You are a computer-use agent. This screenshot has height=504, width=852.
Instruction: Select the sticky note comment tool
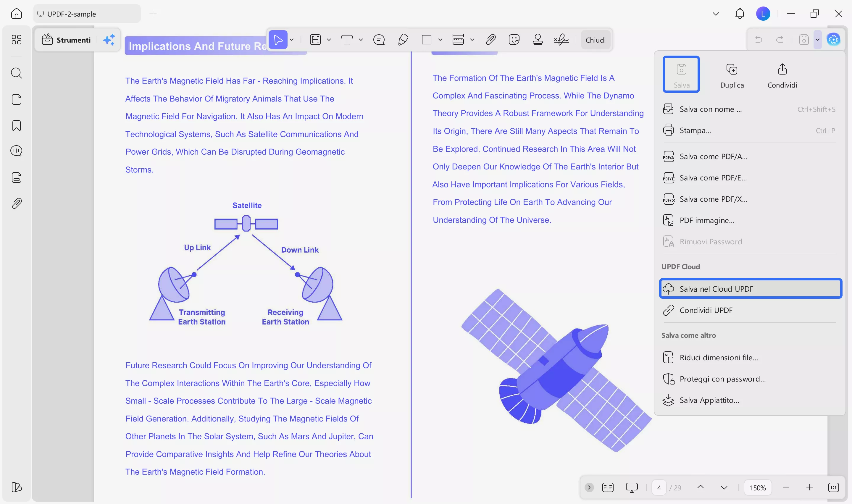pyautogui.click(x=379, y=40)
